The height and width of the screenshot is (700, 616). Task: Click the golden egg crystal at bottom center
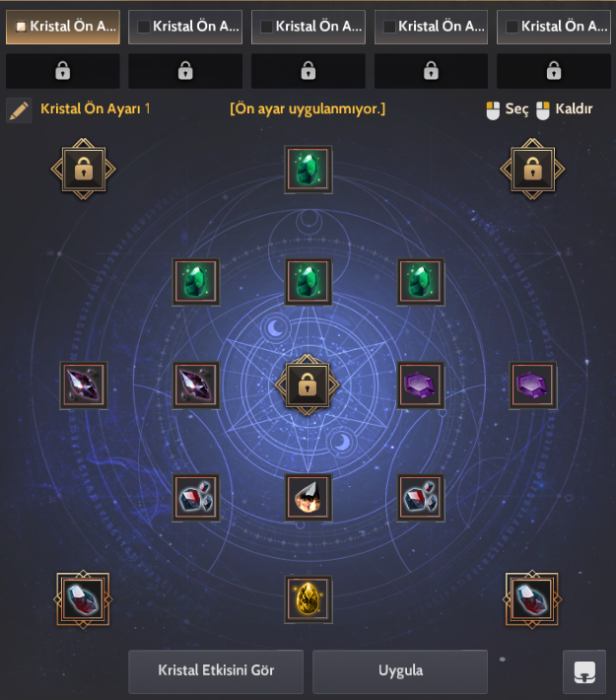[308, 599]
